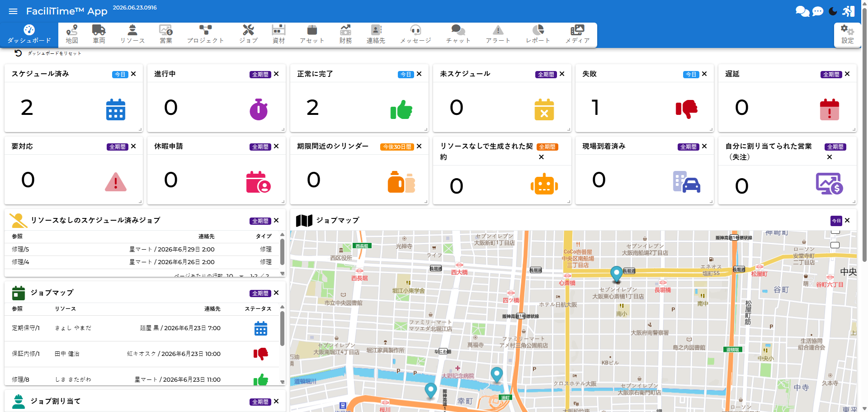
Task: Click the purple sales monitor icon
Action: tap(830, 184)
